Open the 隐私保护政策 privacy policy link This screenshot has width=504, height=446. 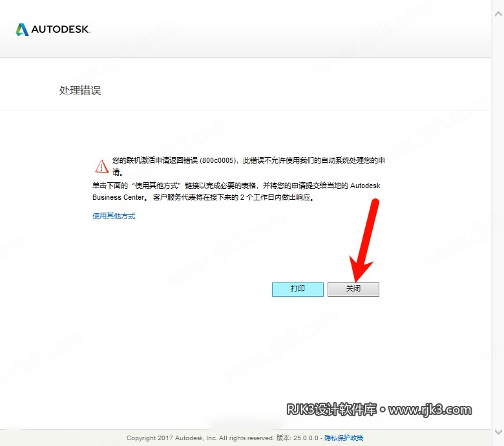click(344, 438)
